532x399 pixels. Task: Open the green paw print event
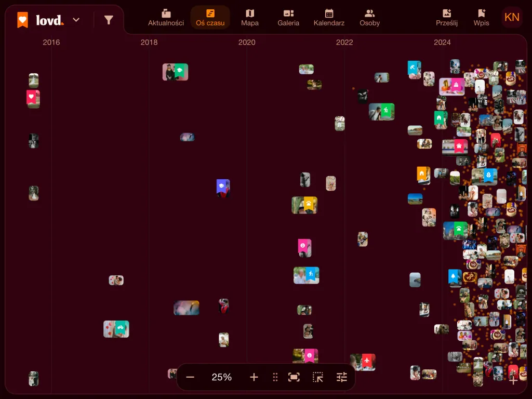(456, 230)
